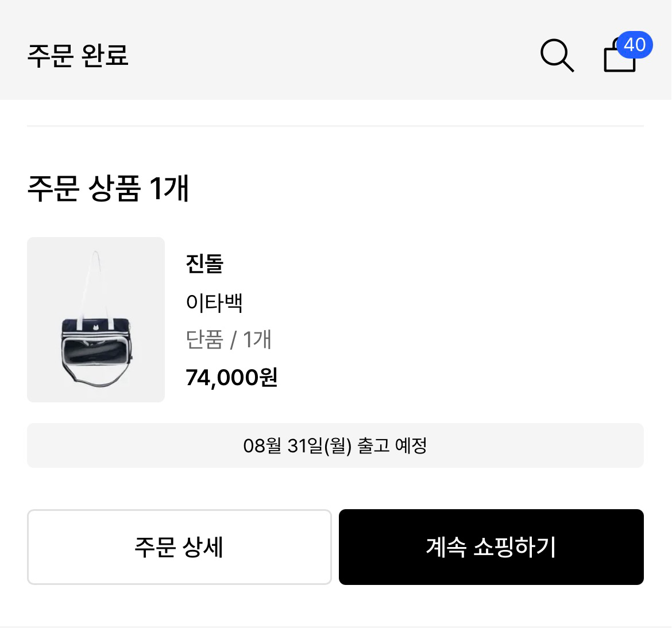Open 주문 상세 order details
Screen dimensions: 672x628
point(179,547)
